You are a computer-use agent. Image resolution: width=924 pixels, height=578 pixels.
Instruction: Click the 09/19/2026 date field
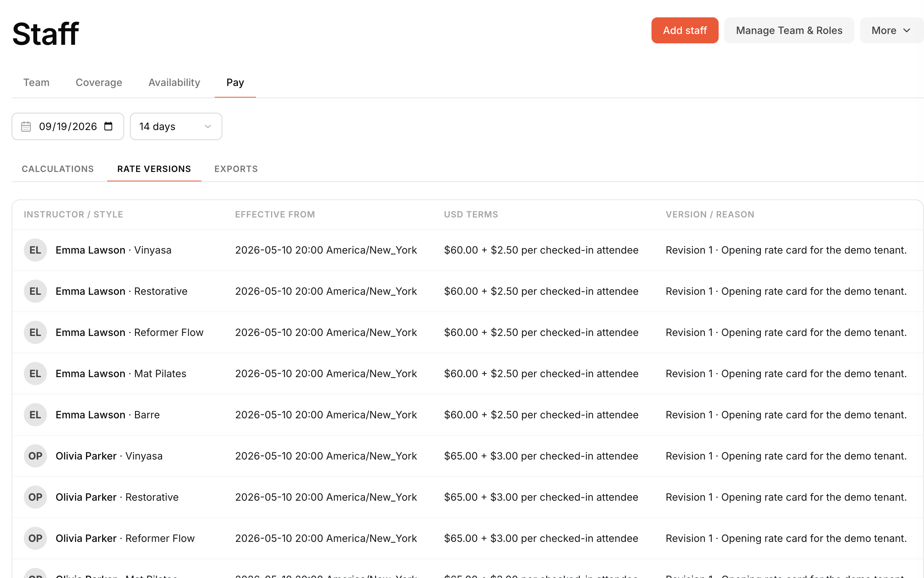coord(68,126)
